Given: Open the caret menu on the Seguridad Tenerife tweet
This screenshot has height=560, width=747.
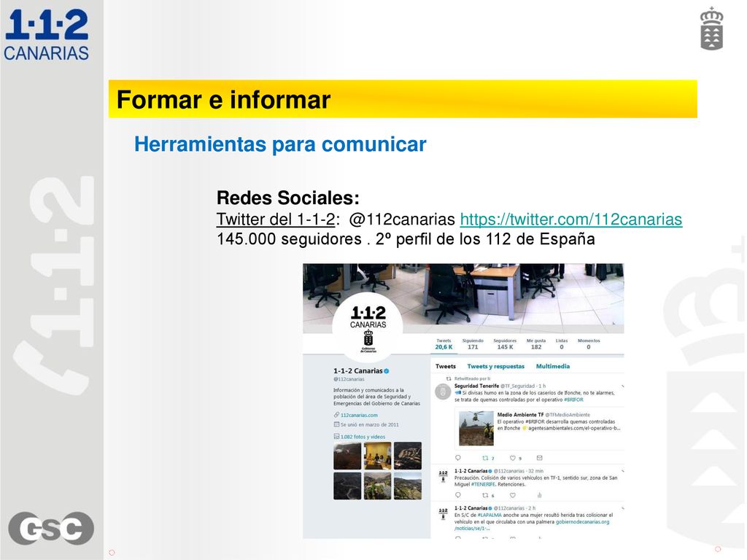Looking at the screenshot, I should click(x=622, y=386).
